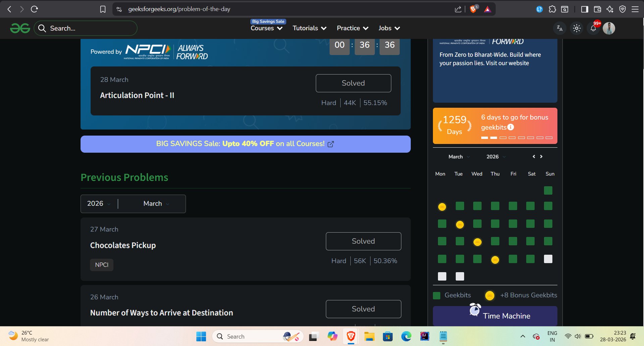Open the Chocolates Pickup problem
Screen dimensions: 644x346
[123, 245]
